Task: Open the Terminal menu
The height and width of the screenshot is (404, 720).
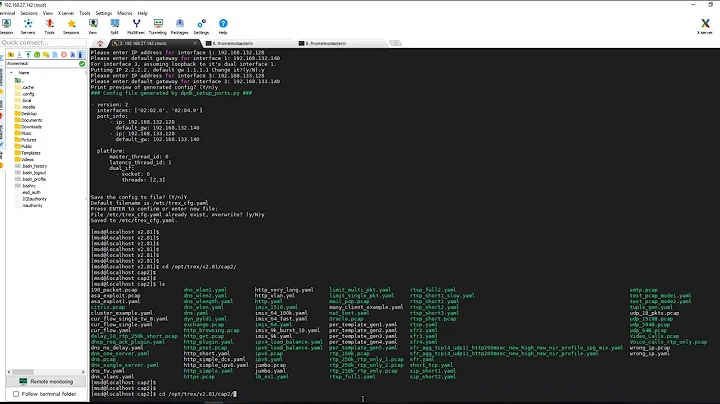Action: coord(7,13)
